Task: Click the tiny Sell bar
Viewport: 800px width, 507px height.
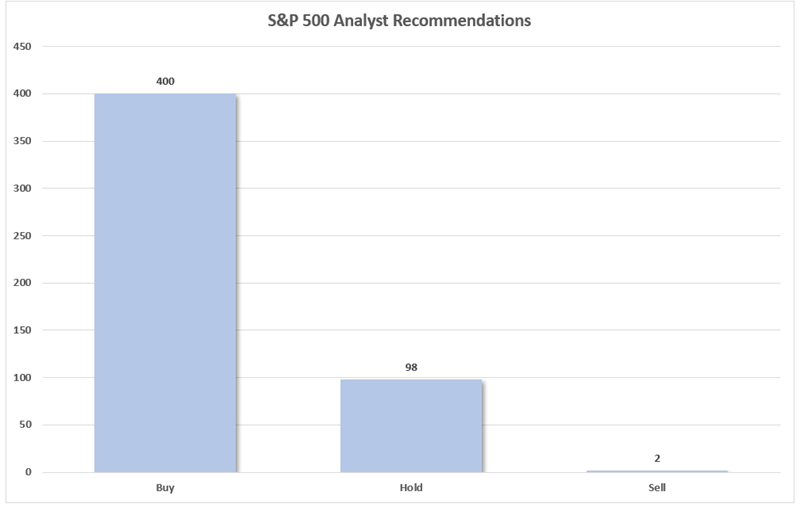Action: (657, 471)
